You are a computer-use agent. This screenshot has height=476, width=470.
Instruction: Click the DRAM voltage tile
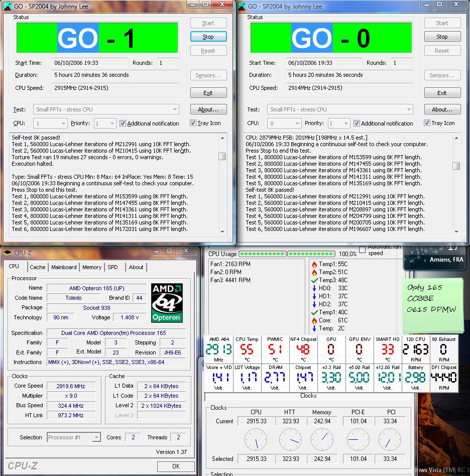point(275,378)
